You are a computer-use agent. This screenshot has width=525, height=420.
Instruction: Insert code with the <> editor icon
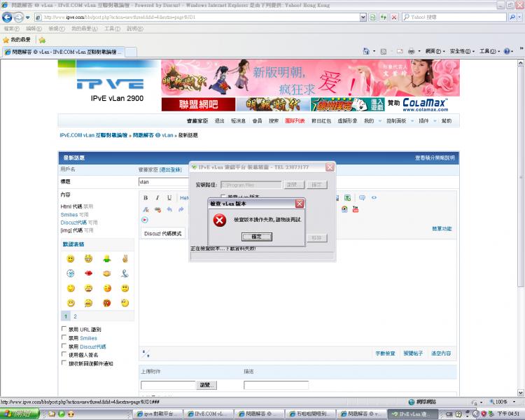pyautogui.click(x=374, y=197)
